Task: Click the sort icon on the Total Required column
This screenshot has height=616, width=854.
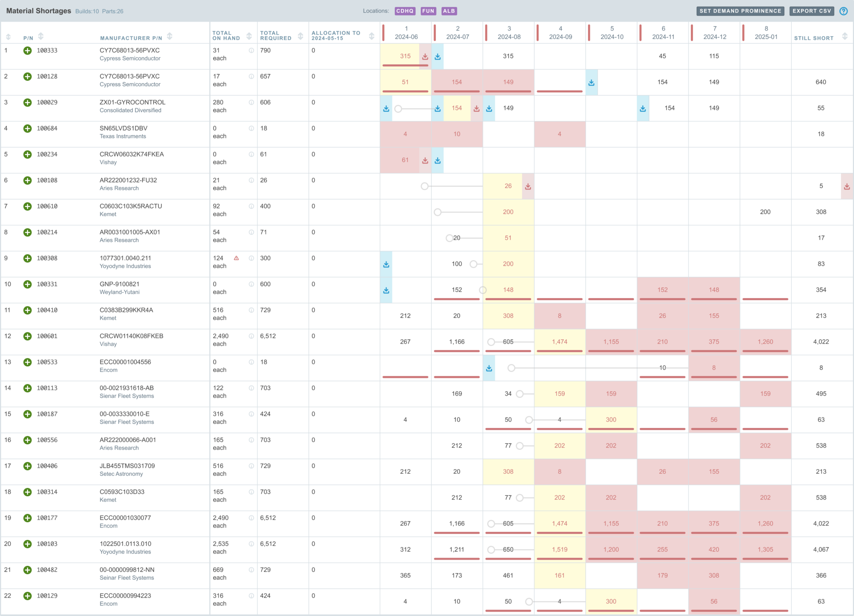Action: coord(301,36)
